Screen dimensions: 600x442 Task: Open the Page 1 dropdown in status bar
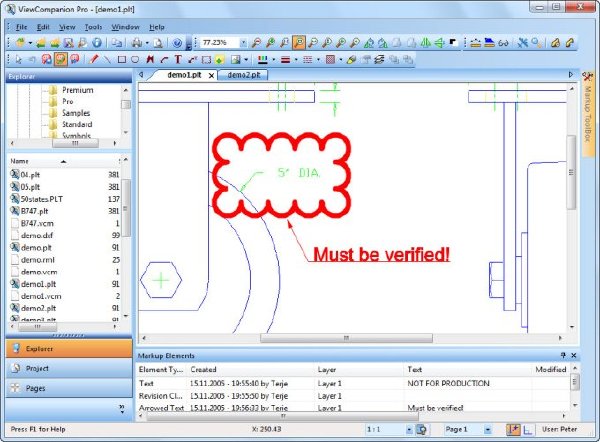point(488,430)
